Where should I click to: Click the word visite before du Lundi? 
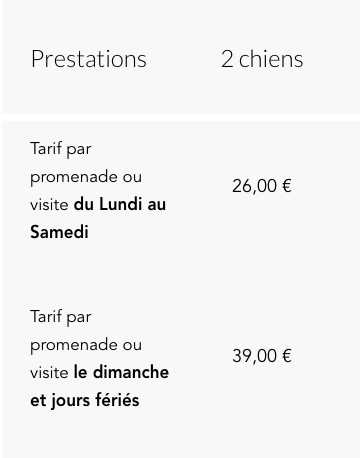pos(49,204)
